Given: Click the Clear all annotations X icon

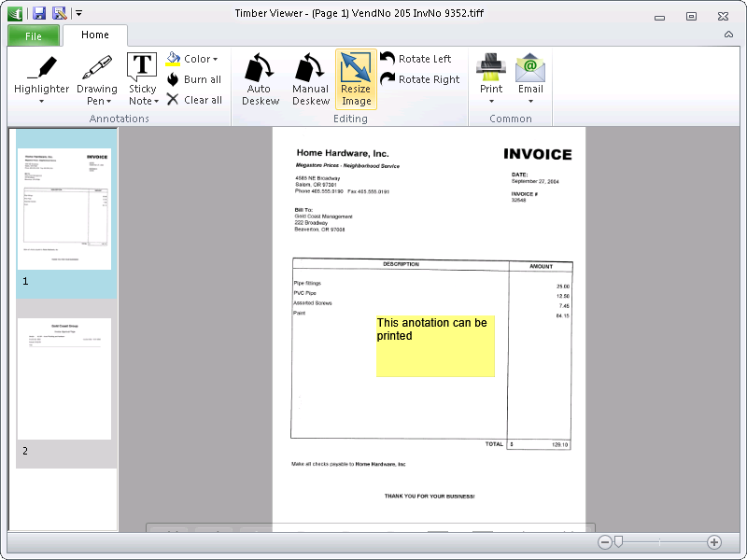Looking at the screenshot, I should (173, 100).
